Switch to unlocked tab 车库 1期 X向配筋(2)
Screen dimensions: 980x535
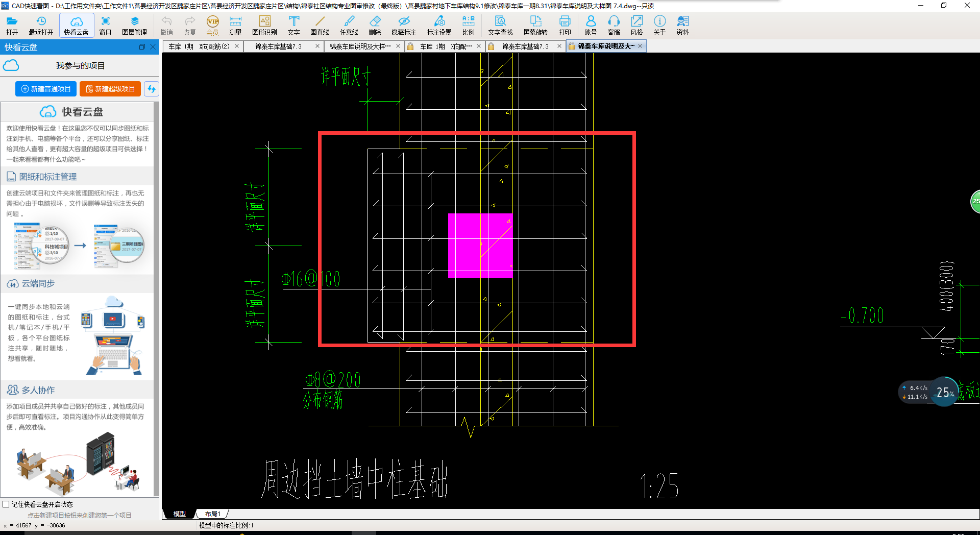point(199,46)
